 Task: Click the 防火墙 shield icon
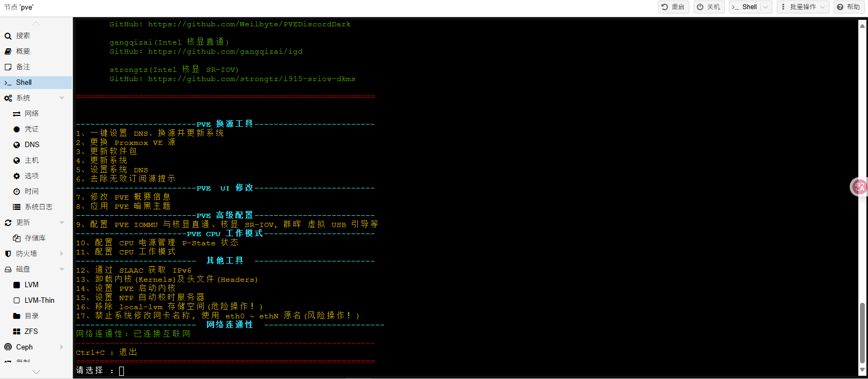click(x=8, y=254)
